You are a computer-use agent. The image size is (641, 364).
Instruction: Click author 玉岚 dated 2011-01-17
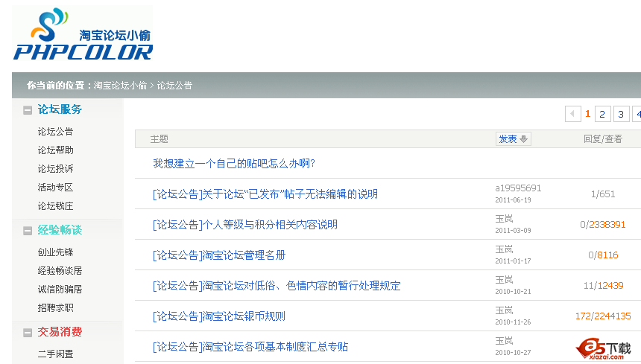click(x=504, y=249)
